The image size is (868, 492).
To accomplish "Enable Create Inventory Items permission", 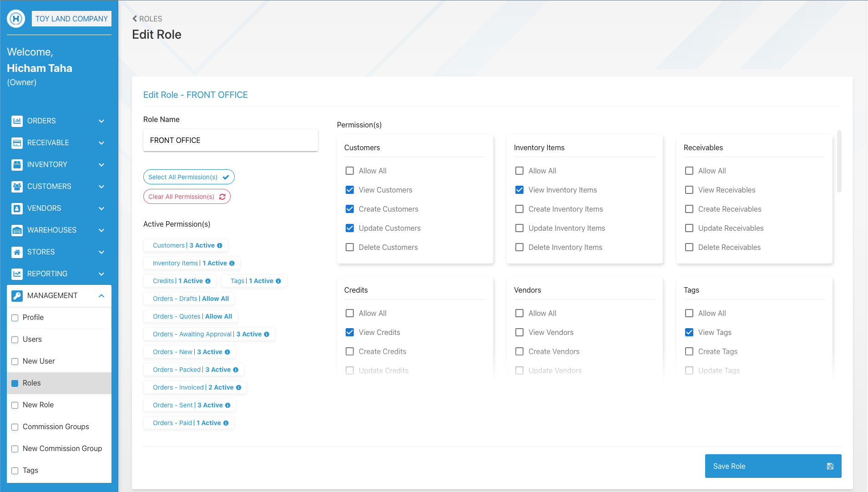I will [520, 209].
